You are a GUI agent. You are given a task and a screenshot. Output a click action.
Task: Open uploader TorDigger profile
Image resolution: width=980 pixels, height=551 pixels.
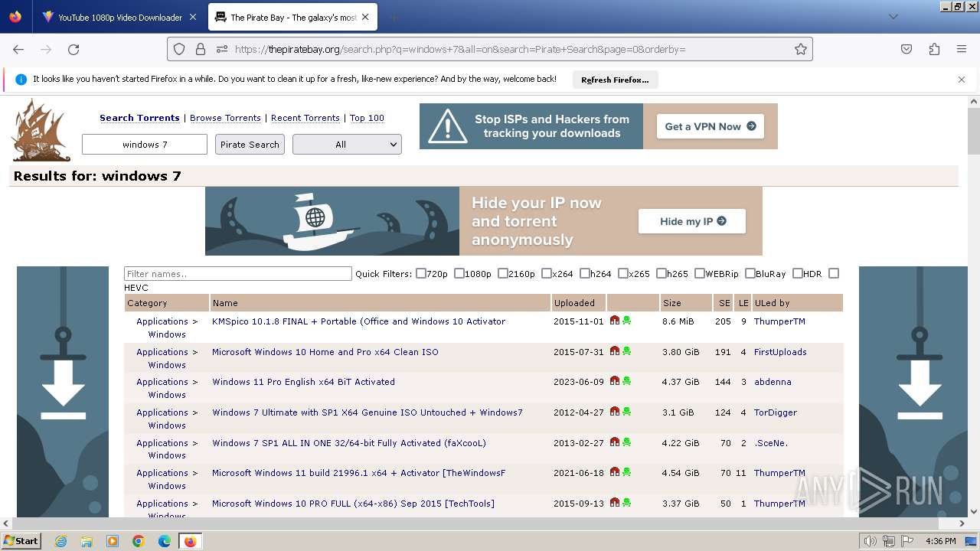point(776,412)
